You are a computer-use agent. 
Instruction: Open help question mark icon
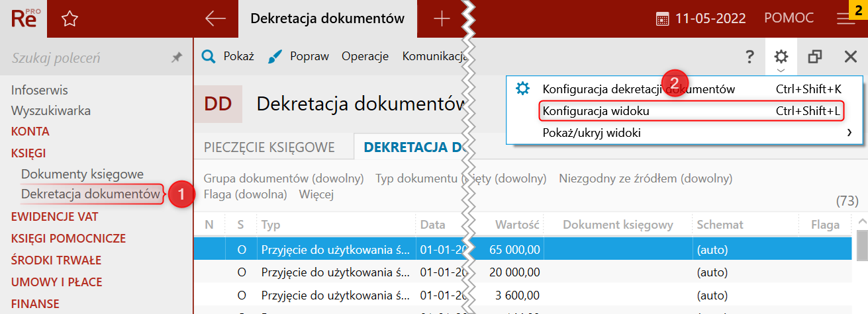pyautogui.click(x=749, y=57)
